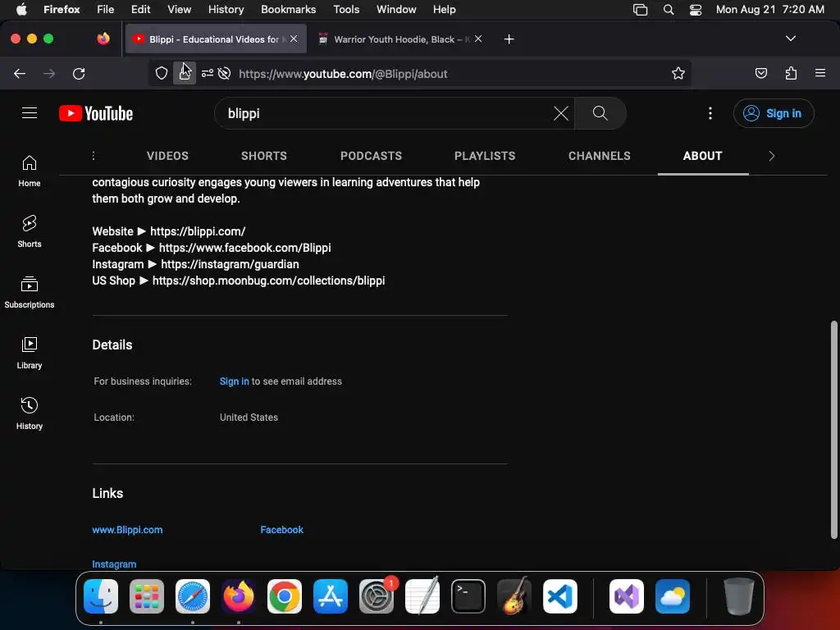The image size is (840, 630).
Task: Bookmark this page with the star
Action: coord(678,73)
